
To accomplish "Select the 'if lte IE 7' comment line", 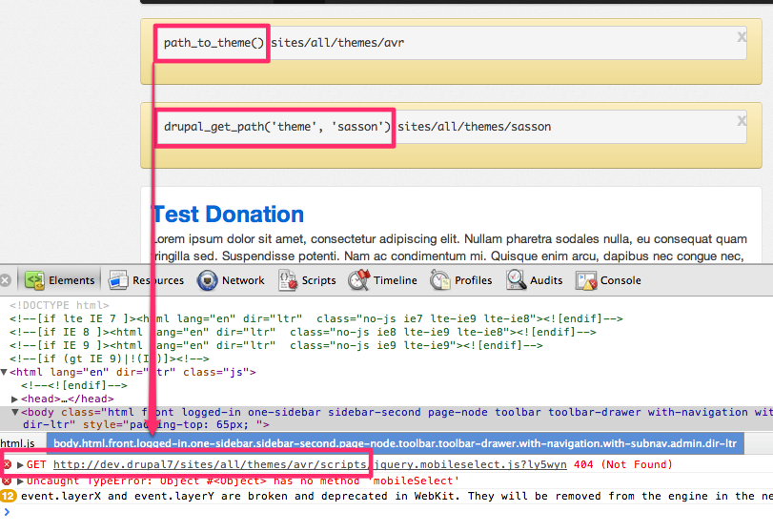I will [x=316, y=318].
